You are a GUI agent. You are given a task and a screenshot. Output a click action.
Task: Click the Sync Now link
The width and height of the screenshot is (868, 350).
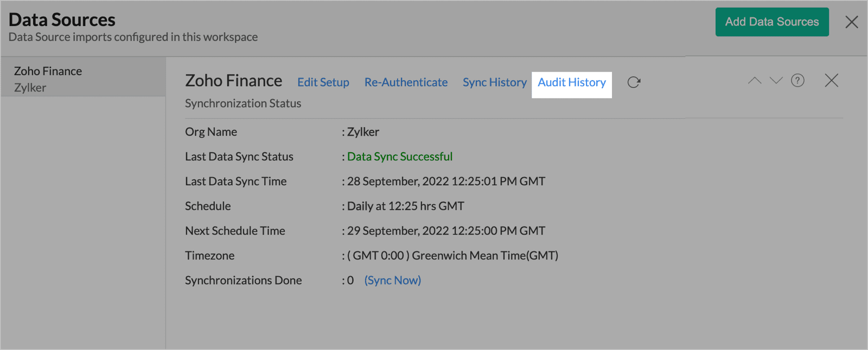click(x=392, y=280)
